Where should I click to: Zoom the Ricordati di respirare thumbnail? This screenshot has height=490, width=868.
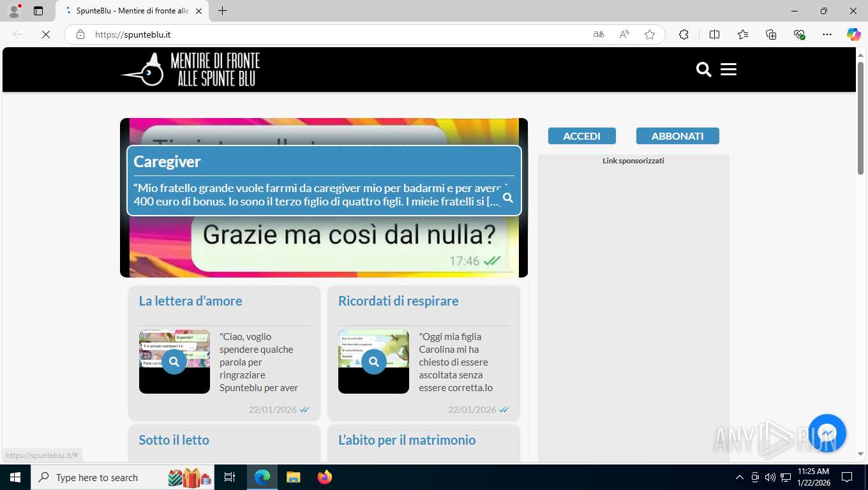(373, 362)
